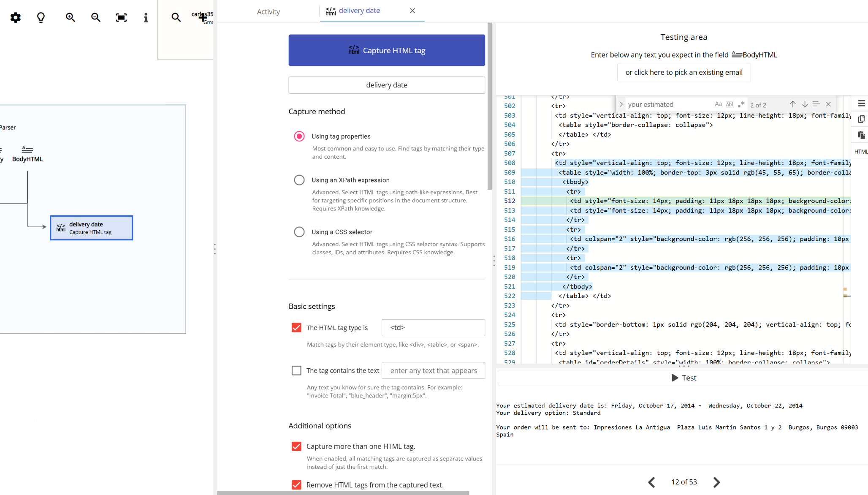This screenshot has height=495, width=868.
Task: Expand the replace options chevron in search
Action: point(621,104)
